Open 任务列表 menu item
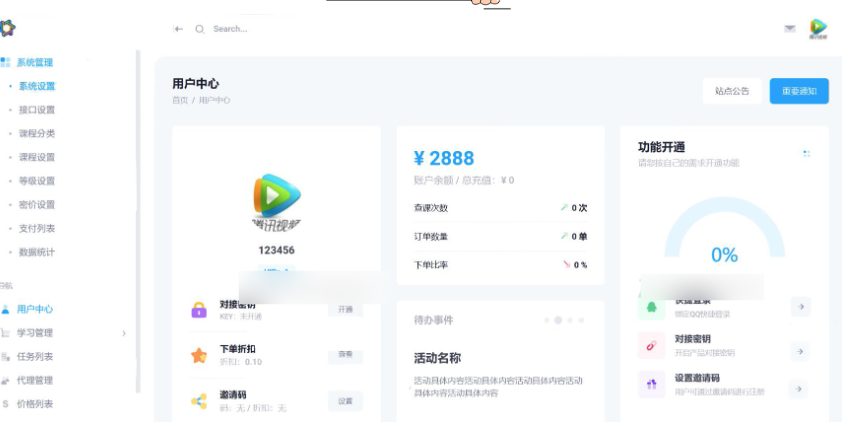Image resolution: width=842 pixels, height=431 pixels. tap(35, 356)
